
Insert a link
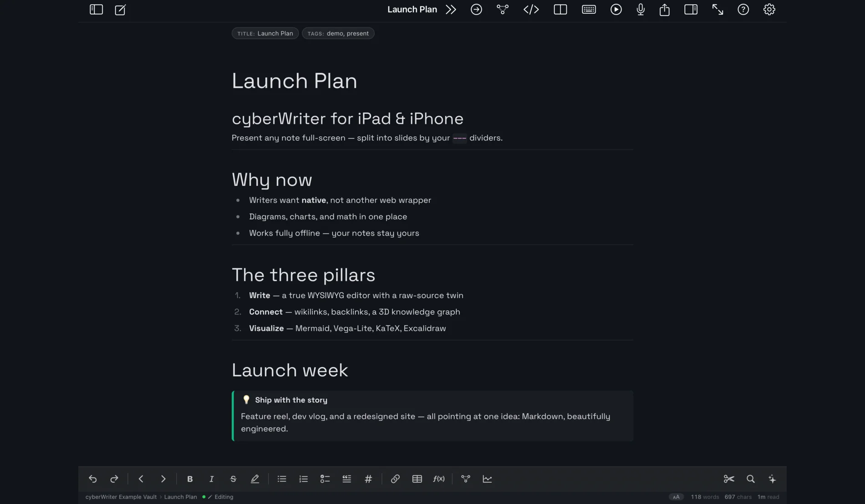[395, 479]
